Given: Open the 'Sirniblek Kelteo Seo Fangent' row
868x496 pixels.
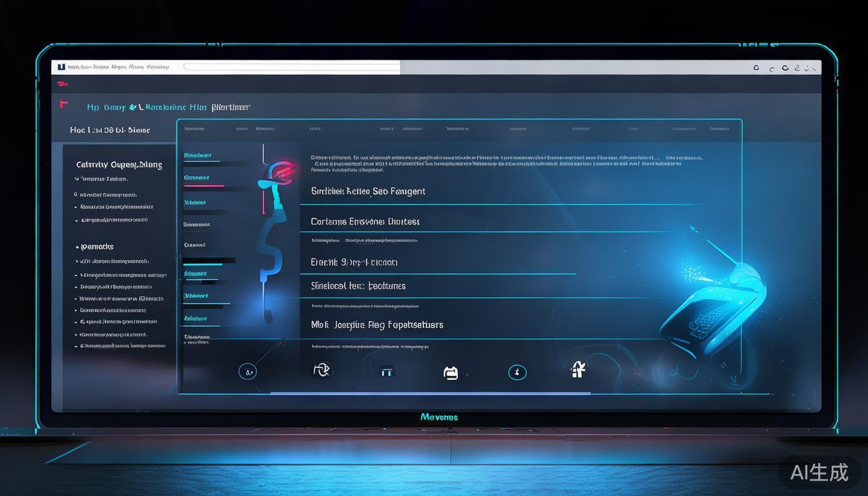Looking at the screenshot, I should [368, 191].
